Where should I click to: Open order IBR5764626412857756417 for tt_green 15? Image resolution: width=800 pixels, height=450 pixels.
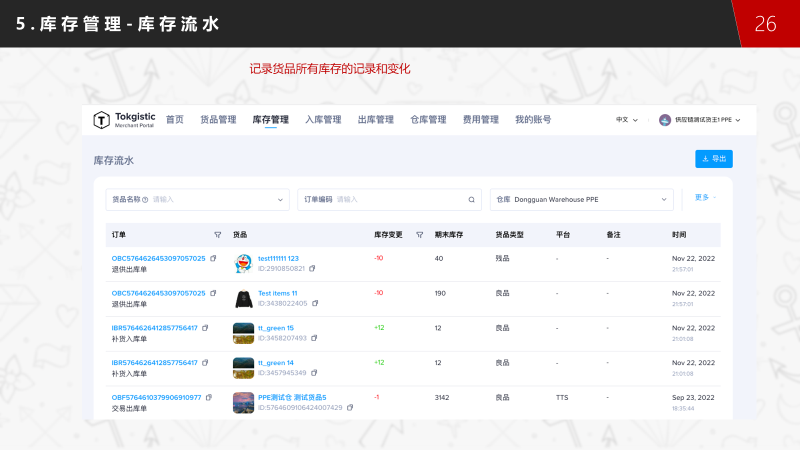[154, 328]
